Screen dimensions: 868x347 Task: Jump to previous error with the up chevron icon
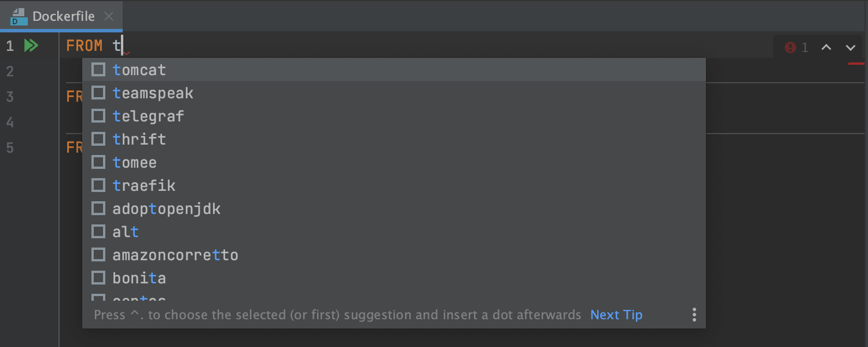pyautogui.click(x=826, y=47)
